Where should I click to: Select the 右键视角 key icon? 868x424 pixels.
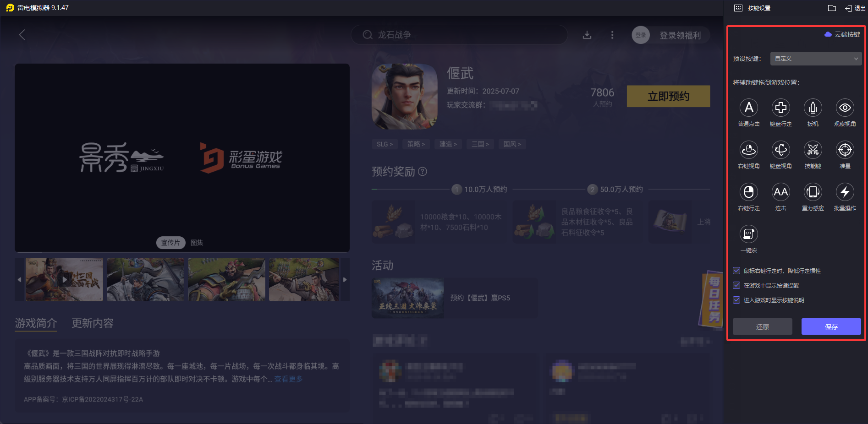[748, 150]
